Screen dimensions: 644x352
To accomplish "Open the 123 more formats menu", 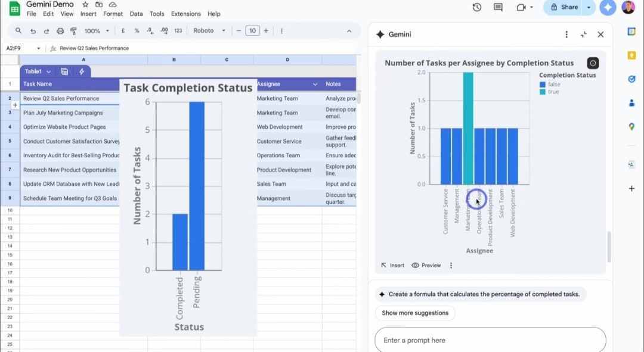I will pos(178,31).
